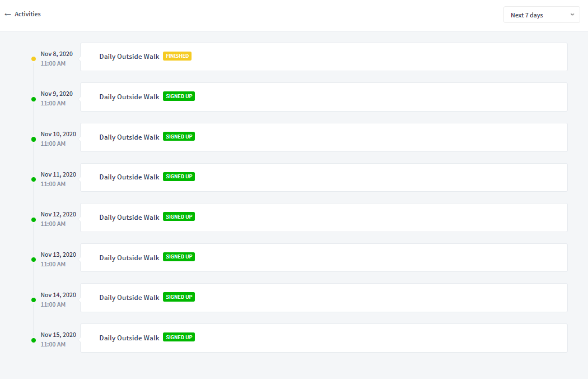The height and width of the screenshot is (379, 588).
Task: Select the Nov 8, 2020 date label
Action: 57,54
